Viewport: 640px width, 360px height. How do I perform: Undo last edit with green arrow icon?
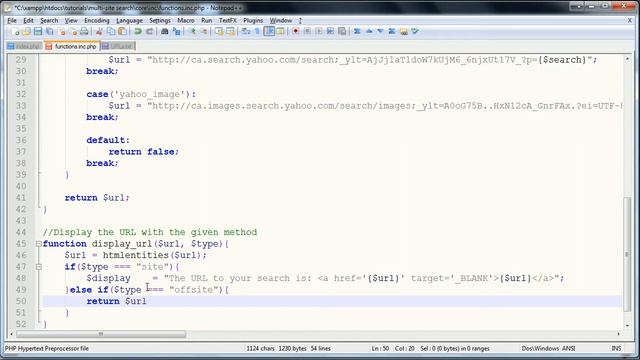(x=138, y=31)
